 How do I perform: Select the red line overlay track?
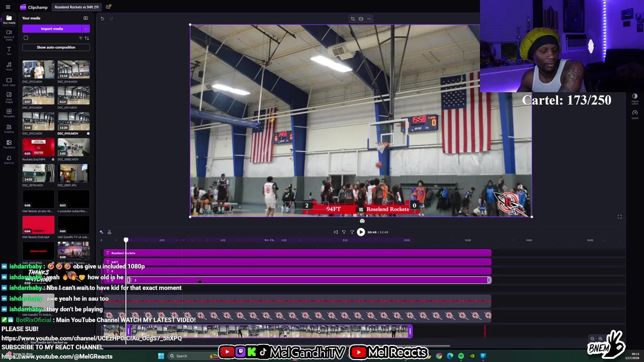(x=297, y=301)
